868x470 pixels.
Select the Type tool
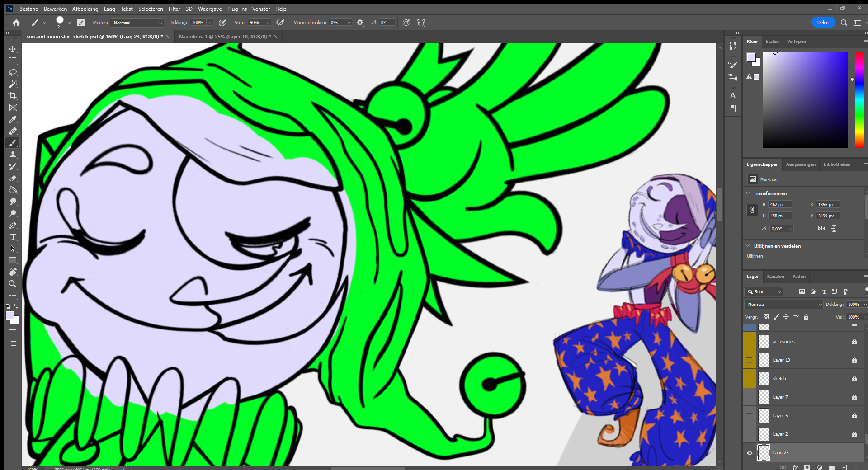tap(13, 237)
